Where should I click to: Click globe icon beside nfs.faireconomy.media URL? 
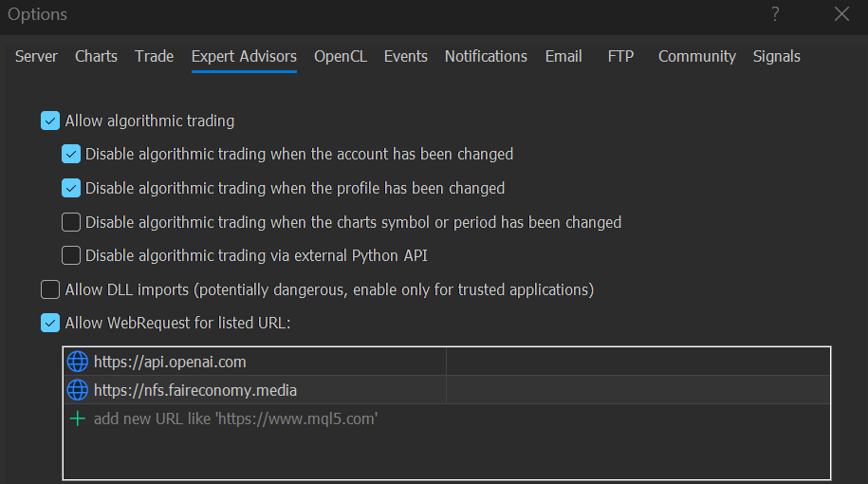tap(78, 390)
